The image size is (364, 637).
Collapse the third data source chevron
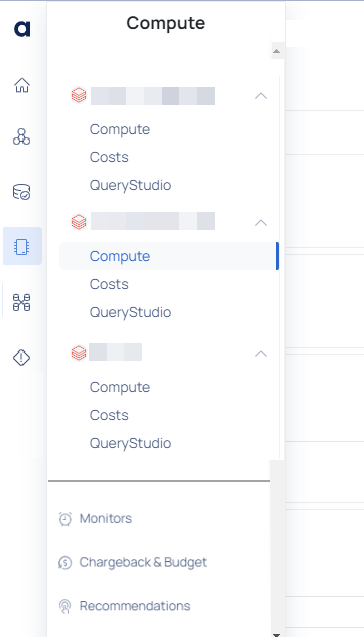(261, 354)
